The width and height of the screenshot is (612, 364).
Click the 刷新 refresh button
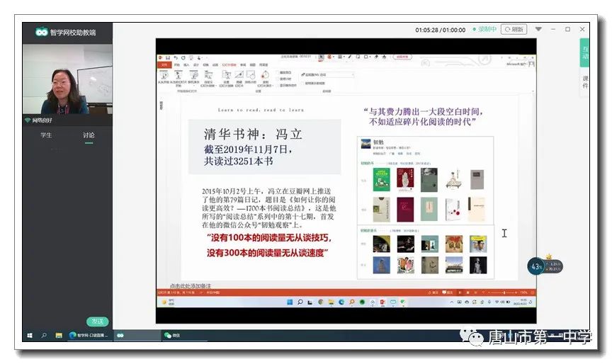point(514,30)
